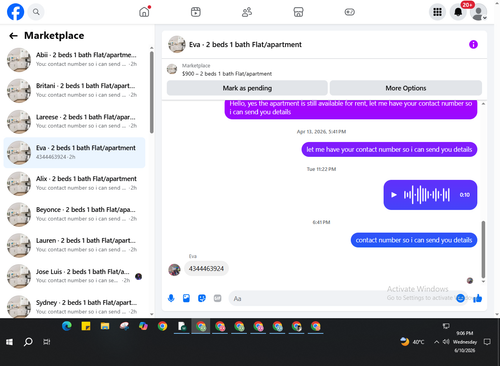
Task: Open the volume control in tray
Action: pyautogui.click(x=446, y=342)
